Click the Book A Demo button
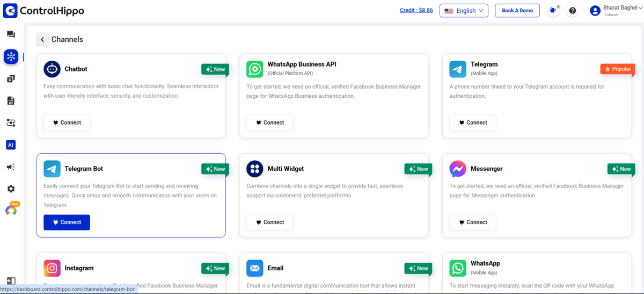The image size is (644, 294). click(x=517, y=10)
